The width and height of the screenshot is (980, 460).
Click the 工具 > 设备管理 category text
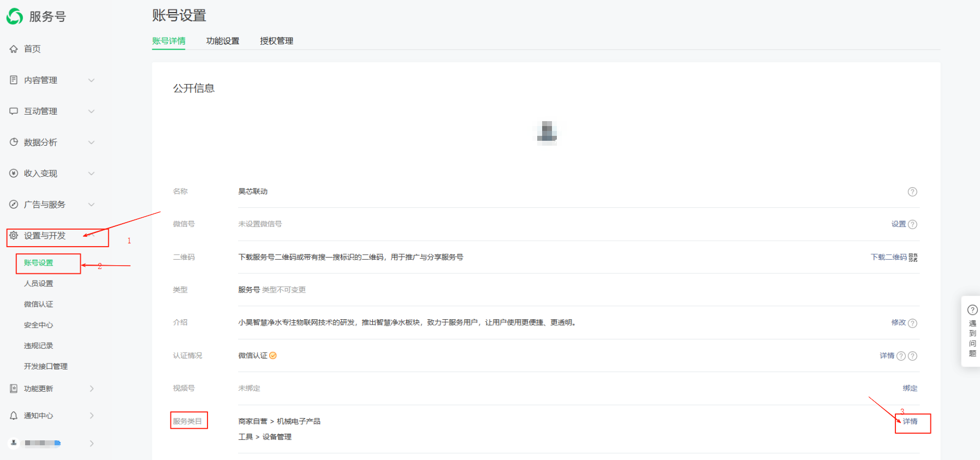click(x=265, y=437)
